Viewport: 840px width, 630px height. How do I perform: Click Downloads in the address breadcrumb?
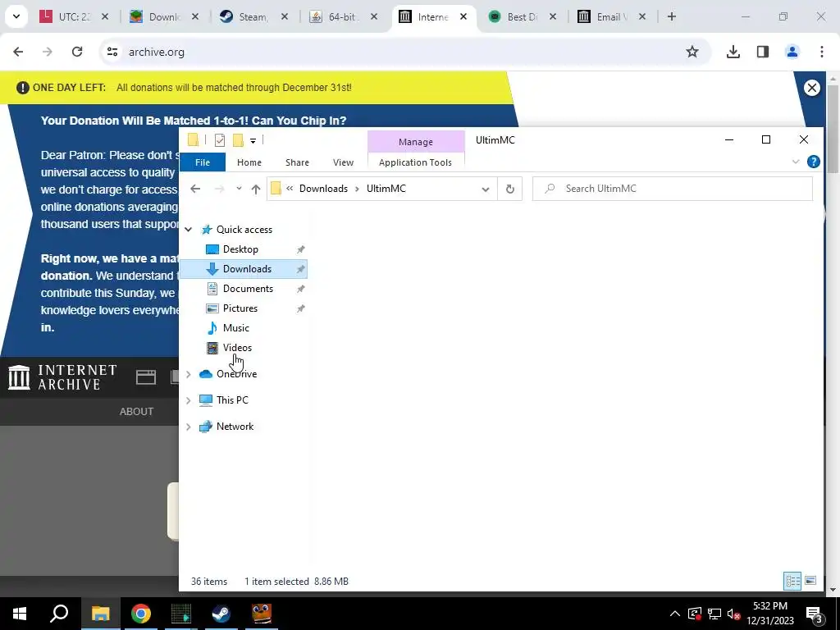pyautogui.click(x=323, y=189)
